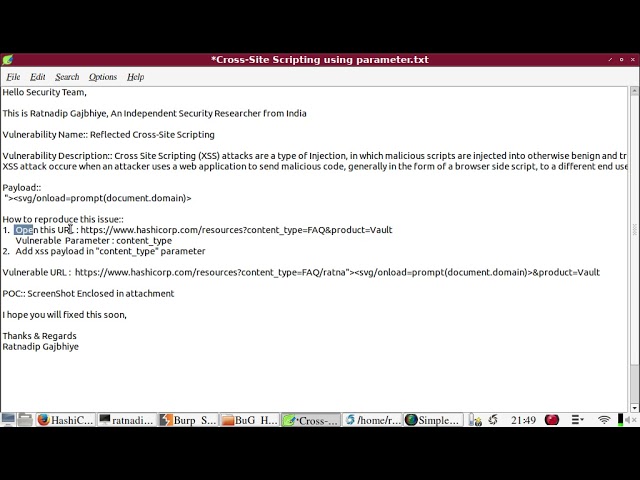Click the 'Thanks & Regards' line
Viewport: 640px width, 480px height.
[x=40, y=336]
